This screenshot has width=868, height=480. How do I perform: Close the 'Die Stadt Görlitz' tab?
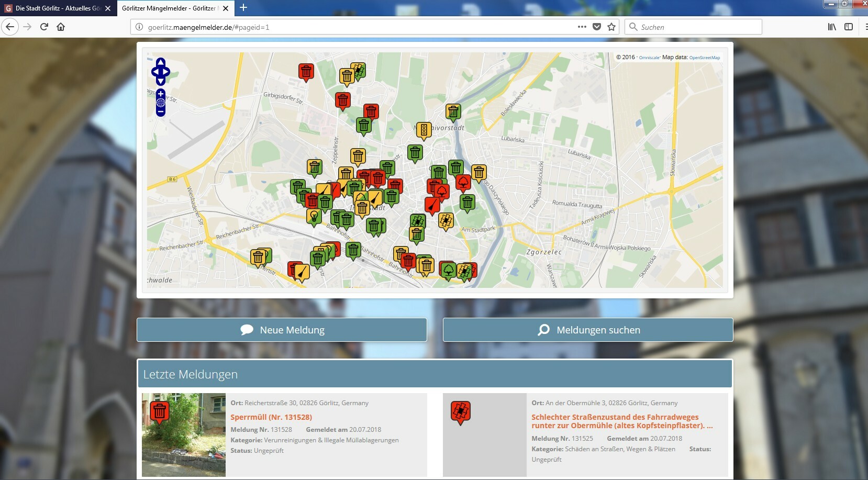(108, 8)
